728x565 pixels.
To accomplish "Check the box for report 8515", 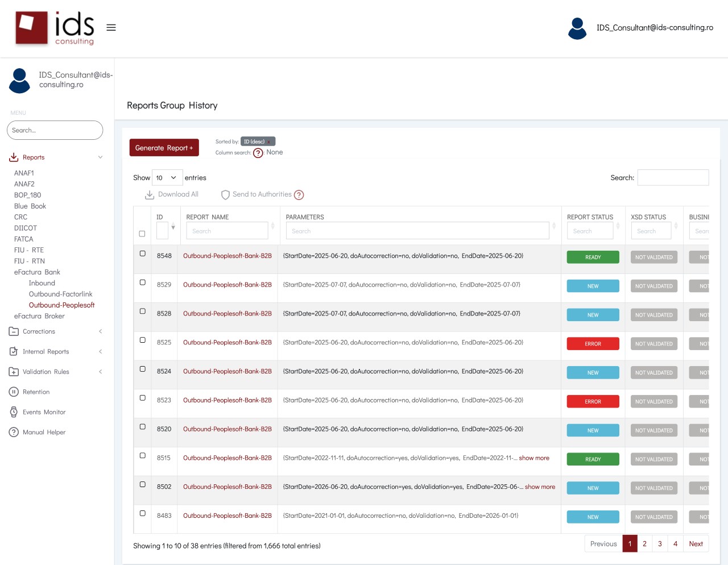I will pyautogui.click(x=143, y=456).
